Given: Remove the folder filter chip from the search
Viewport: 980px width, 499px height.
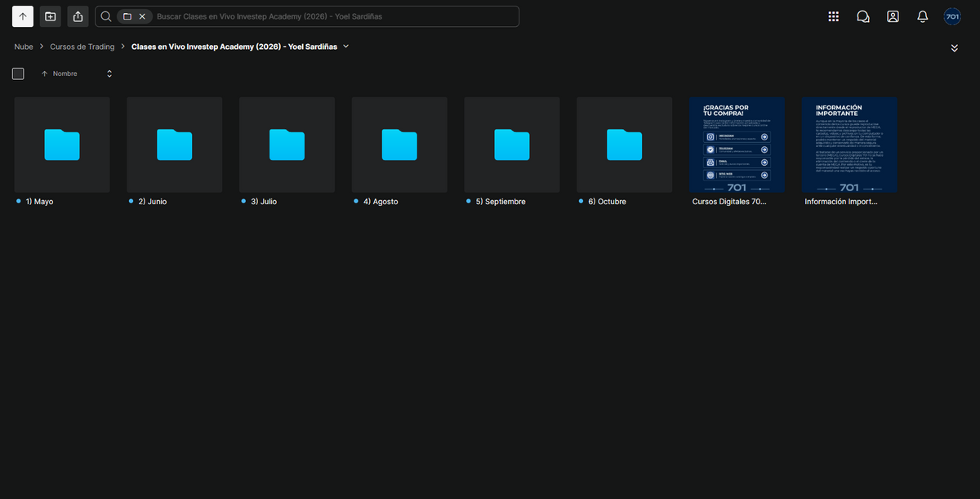Looking at the screenshot, I should (142, 16).
